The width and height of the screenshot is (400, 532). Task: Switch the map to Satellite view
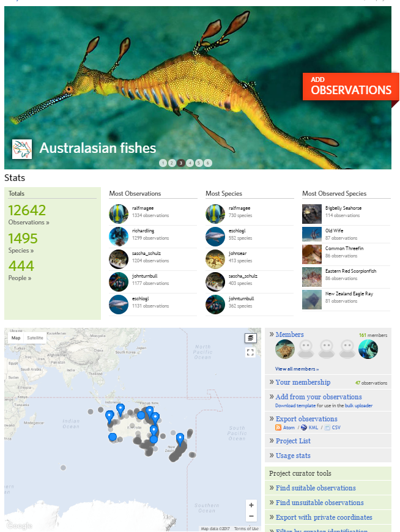[35, 338]
